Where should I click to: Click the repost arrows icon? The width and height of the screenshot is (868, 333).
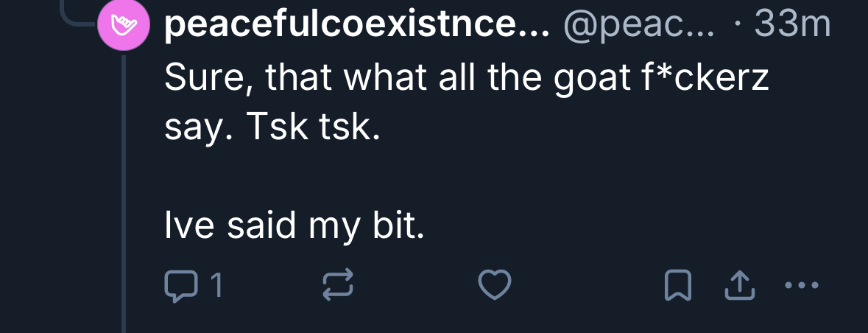coord(339,285)
